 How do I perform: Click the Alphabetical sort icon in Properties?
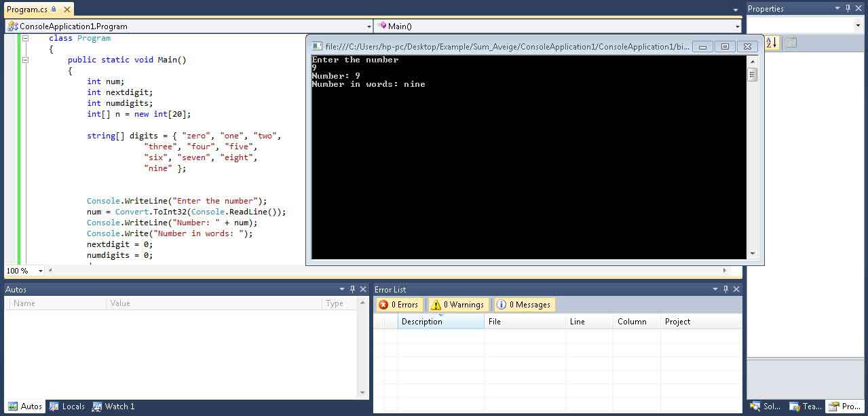772,43
